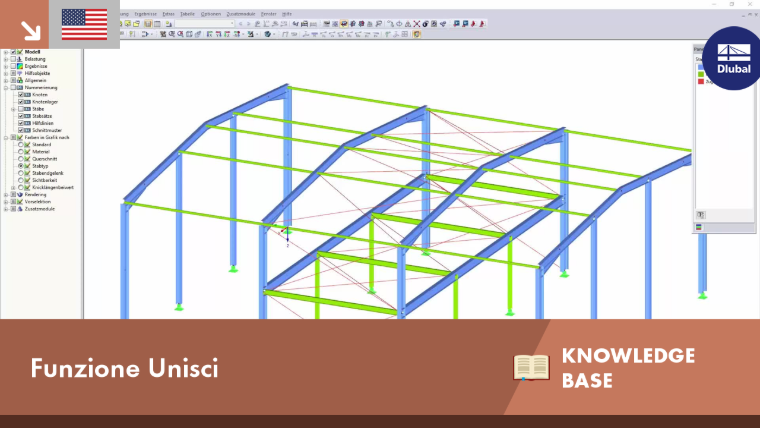Click the rendering cube icon in second toolbar
This screenshot has width=760, height=428.
point(268,34)
